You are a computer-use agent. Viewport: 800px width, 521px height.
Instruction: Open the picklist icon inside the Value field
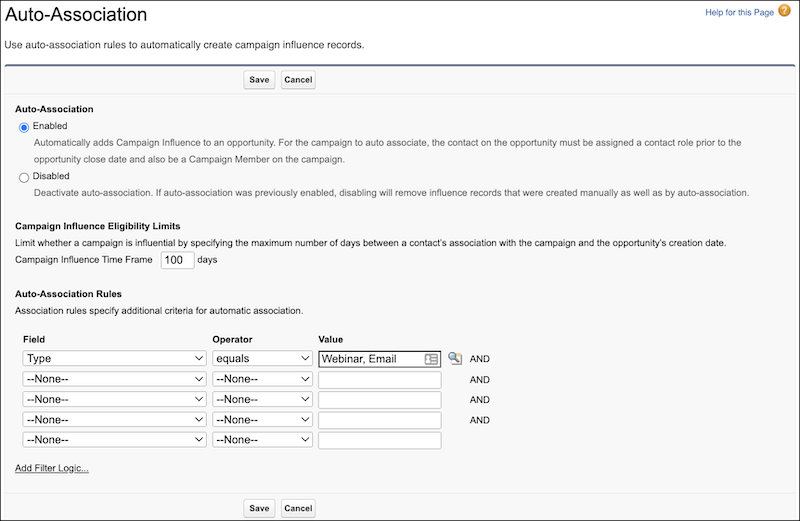431,359
